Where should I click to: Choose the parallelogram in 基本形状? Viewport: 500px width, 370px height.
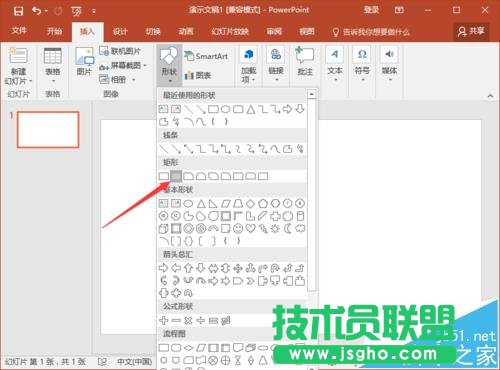[226, 203]
